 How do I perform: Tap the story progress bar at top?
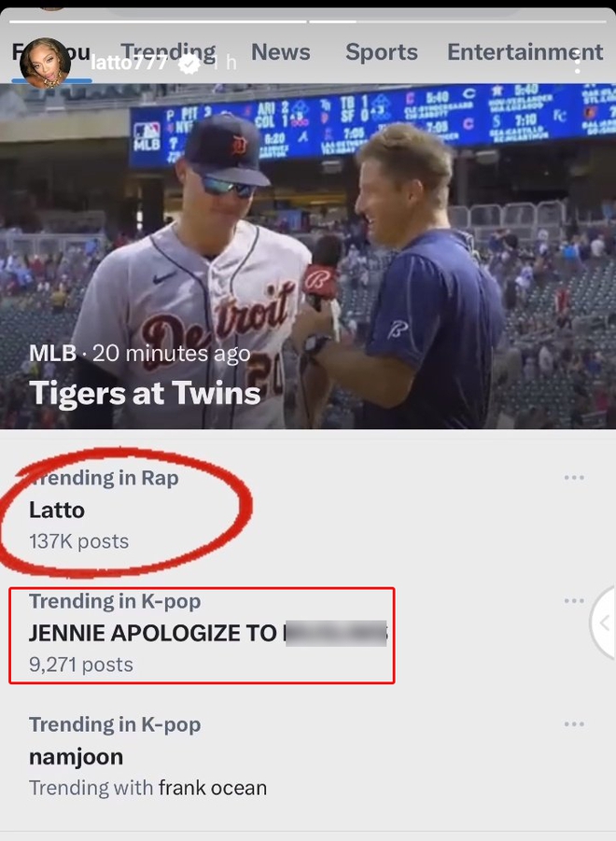pyautogui.click(x=308, y=21)
